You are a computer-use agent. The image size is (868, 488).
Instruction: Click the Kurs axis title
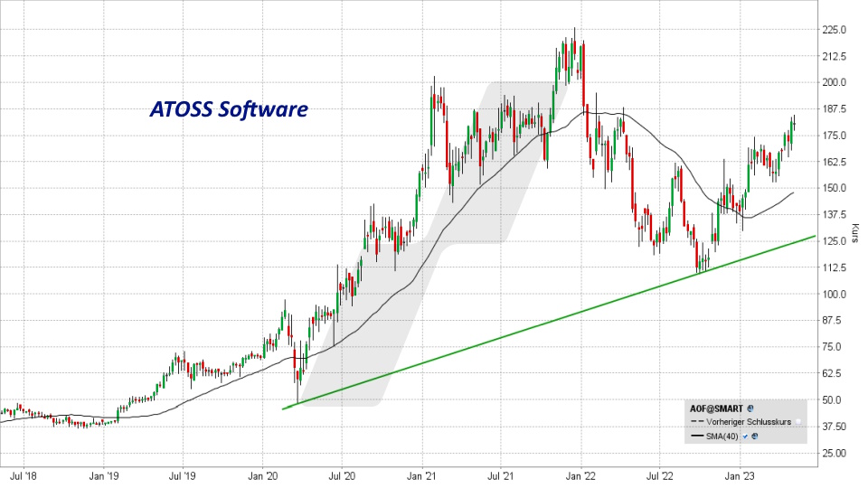coord(856,233)
